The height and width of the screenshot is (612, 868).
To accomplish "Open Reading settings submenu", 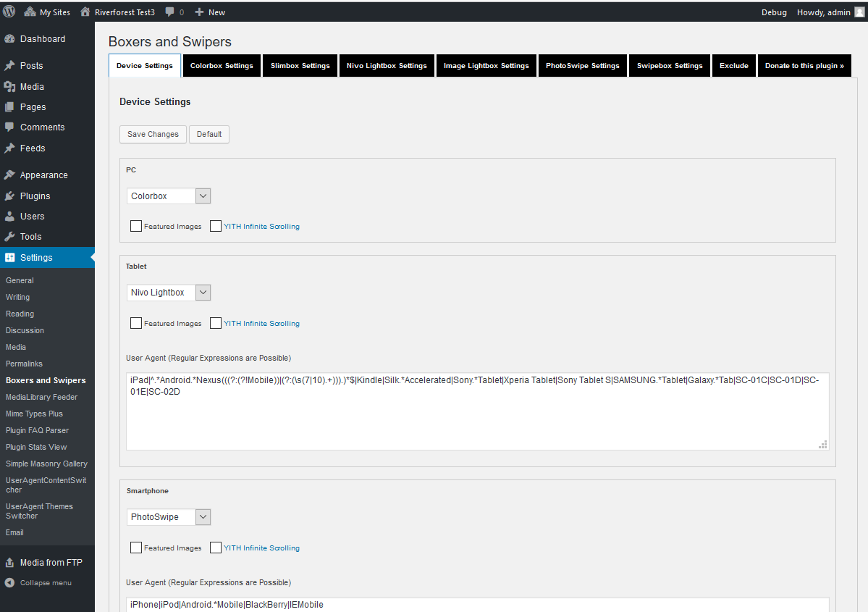I will tap(20, 314).
